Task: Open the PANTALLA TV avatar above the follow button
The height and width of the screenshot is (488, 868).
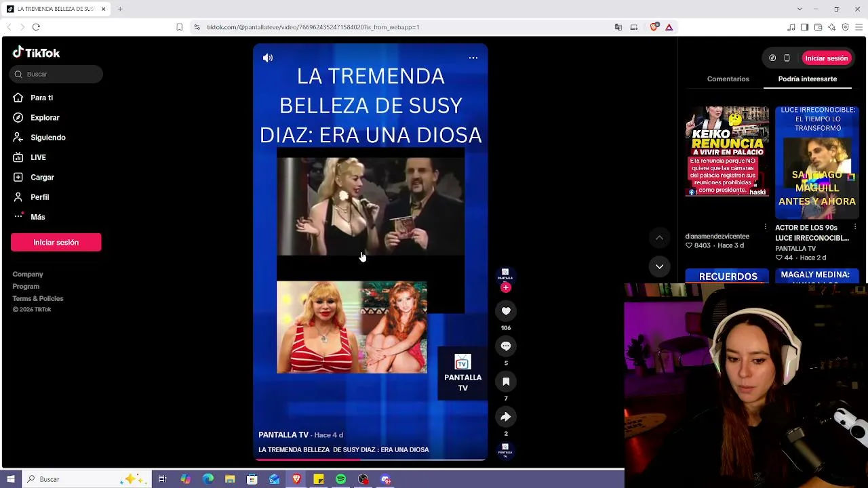Action: click(x=505, y=274)
